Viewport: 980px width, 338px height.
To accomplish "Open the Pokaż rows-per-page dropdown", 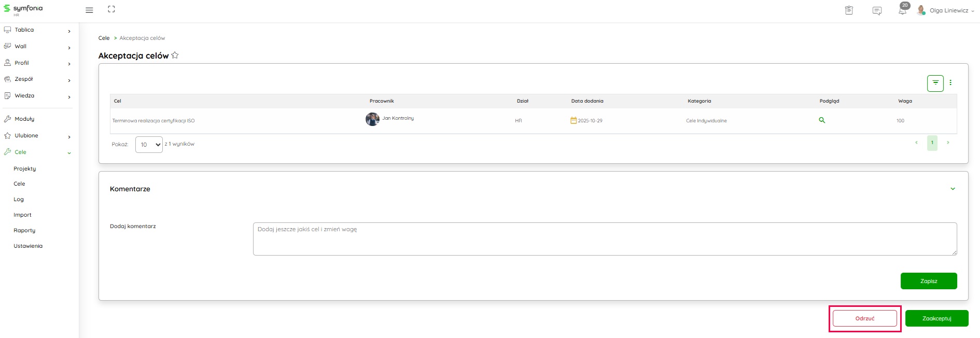I will tap(149, 145).
